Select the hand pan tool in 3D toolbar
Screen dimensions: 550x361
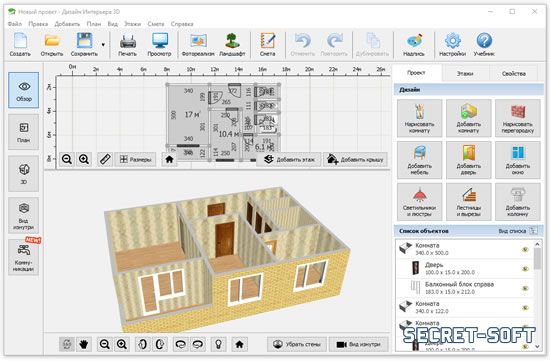point(83,344)
